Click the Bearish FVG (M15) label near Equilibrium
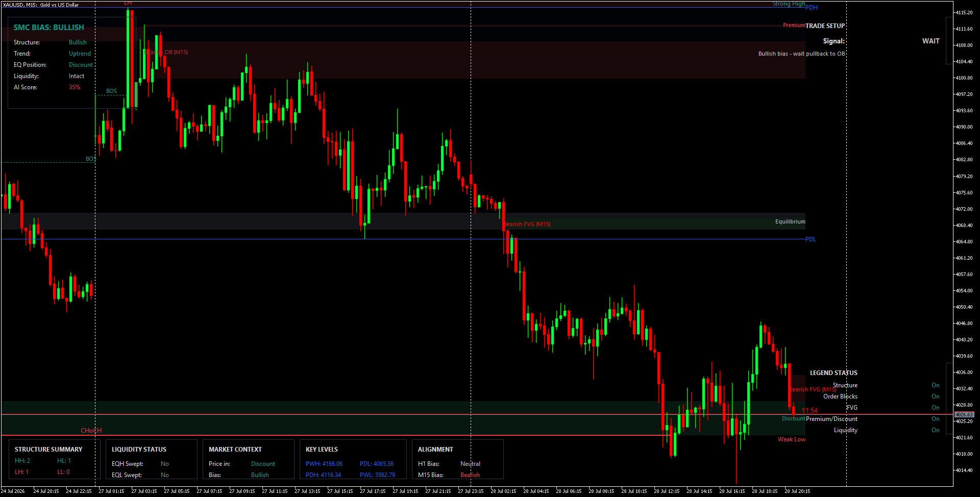This screenshot has width=980, height=497. pos(527,224)
